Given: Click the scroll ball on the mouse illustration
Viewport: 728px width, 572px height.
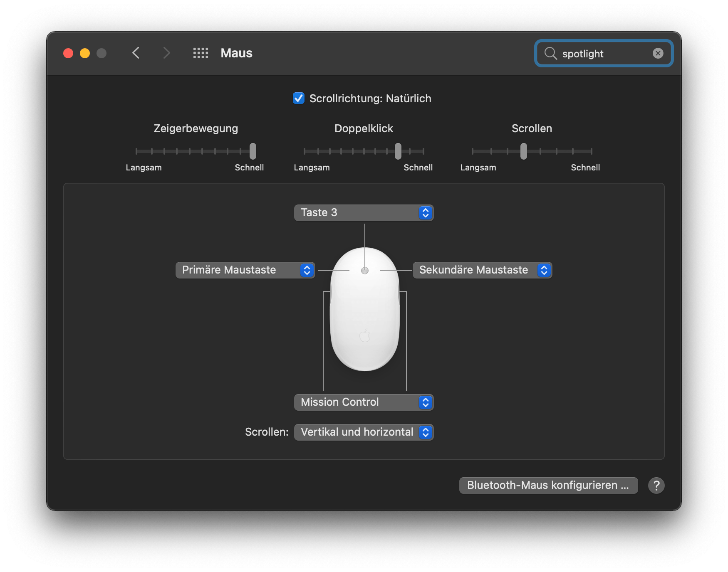Looking at the screenshot, I should pos(364,270).
